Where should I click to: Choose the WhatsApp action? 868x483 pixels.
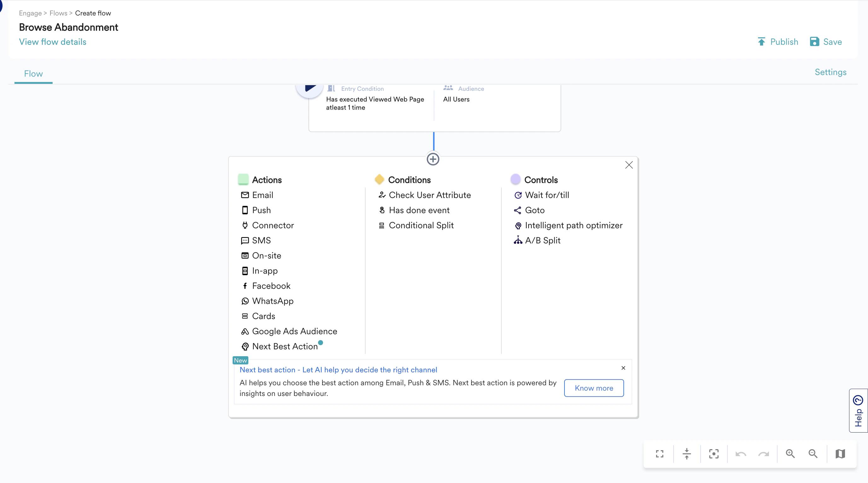[272, 301]
